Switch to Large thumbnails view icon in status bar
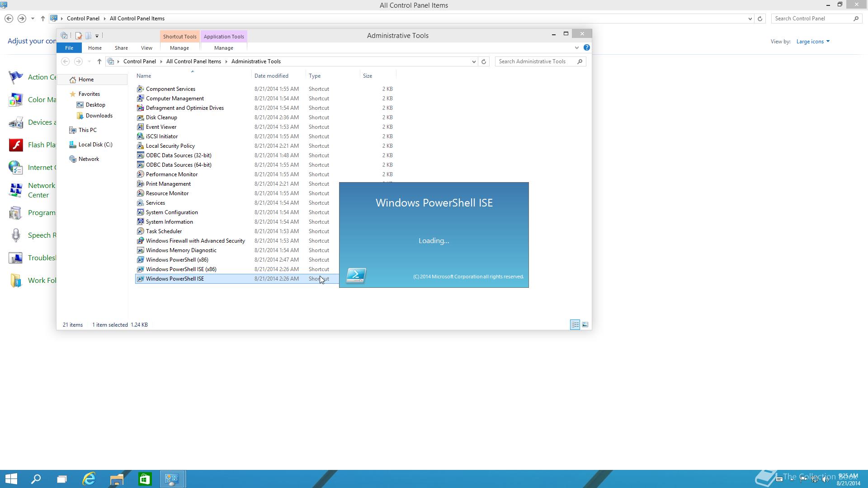Screen dimensions: 868x488 (585, 324)
